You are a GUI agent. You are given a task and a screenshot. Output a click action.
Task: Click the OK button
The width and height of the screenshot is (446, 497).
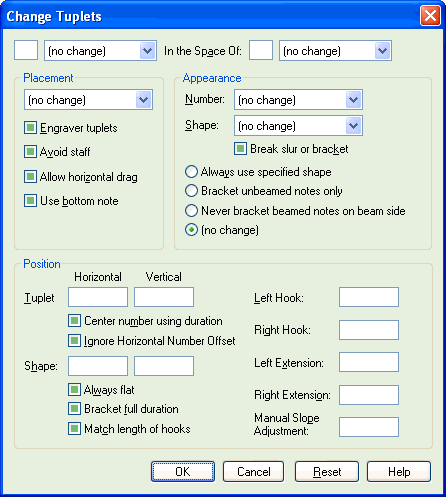183,471
